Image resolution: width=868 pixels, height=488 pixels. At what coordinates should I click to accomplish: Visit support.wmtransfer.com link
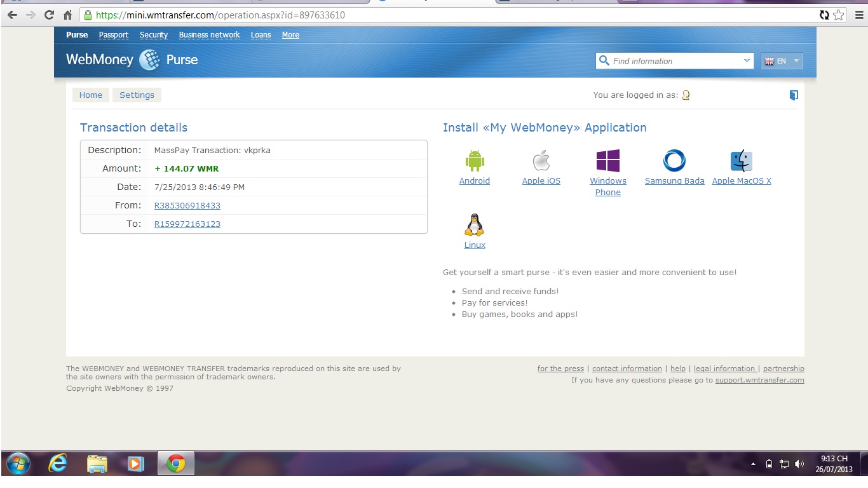tap(759, 380)
